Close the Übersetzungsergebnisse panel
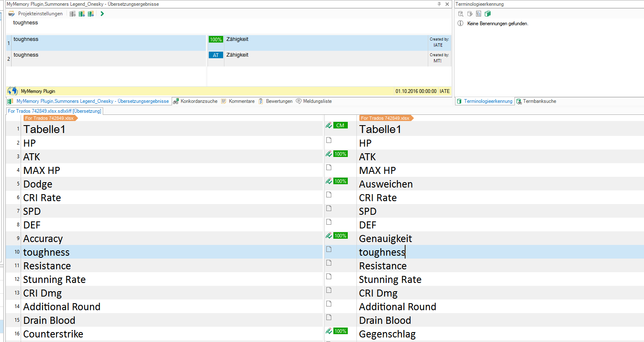The width and height of the screenshot is (644, 342). point(447,4)
